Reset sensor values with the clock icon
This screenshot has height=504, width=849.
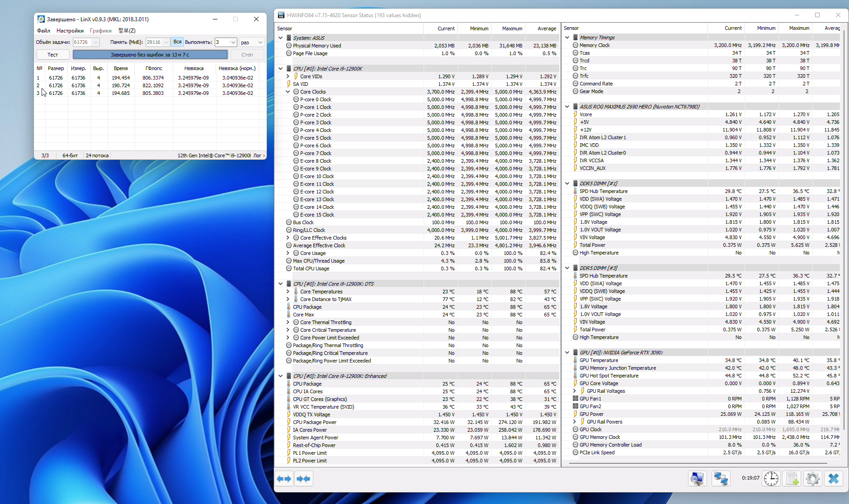(771, 478)
